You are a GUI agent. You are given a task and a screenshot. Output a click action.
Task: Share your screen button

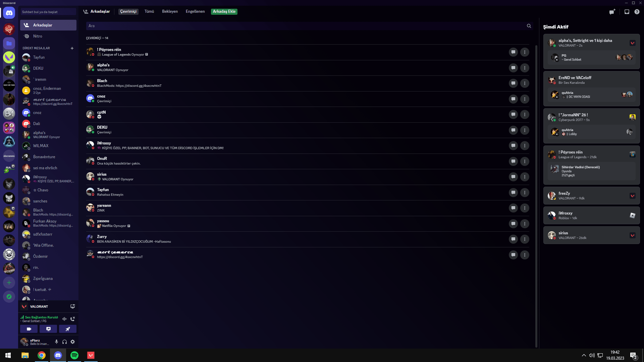tap(48, 329)
